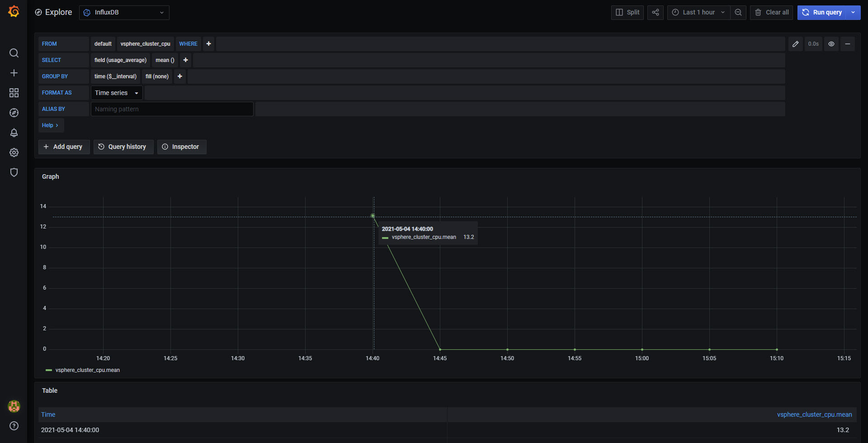
Task: Open the Last 1 hour time picker
Action: 698,12
